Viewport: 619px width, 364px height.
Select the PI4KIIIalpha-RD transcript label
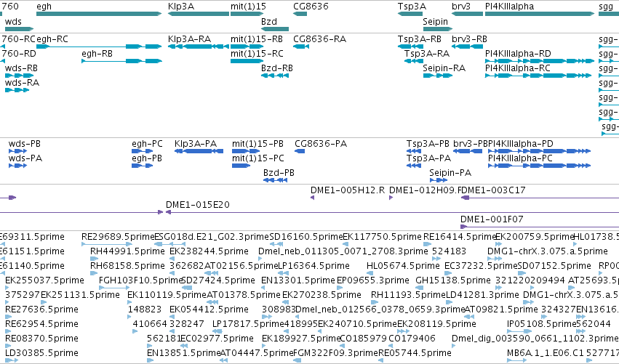518,53
